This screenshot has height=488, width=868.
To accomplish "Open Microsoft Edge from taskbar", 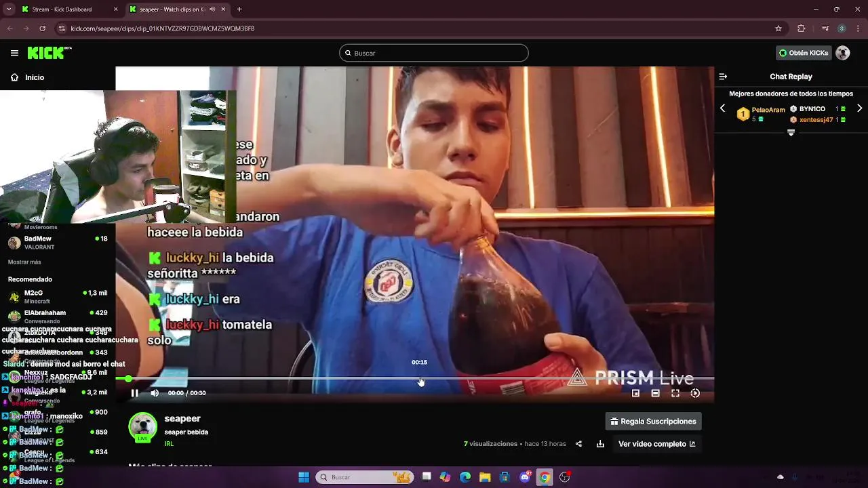I will click(x=465, y=477).
